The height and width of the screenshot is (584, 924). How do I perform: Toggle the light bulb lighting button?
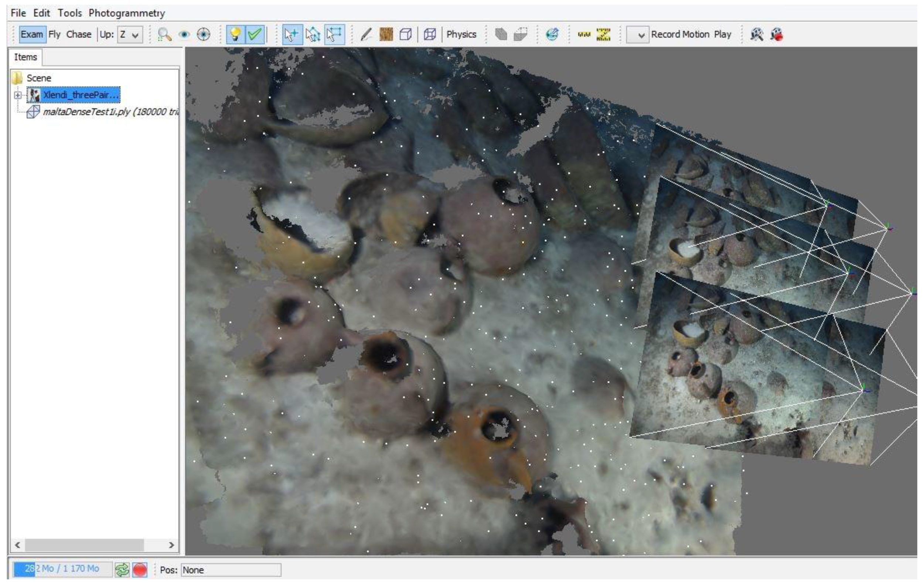[x=235, y=34]
